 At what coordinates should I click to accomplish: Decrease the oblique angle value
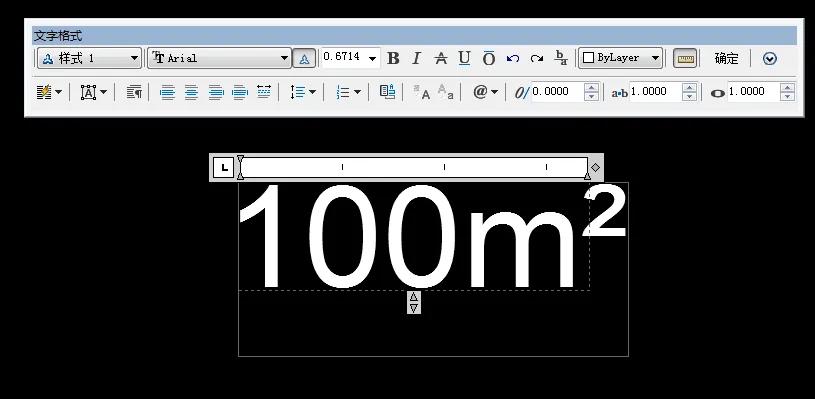[591, 97]
